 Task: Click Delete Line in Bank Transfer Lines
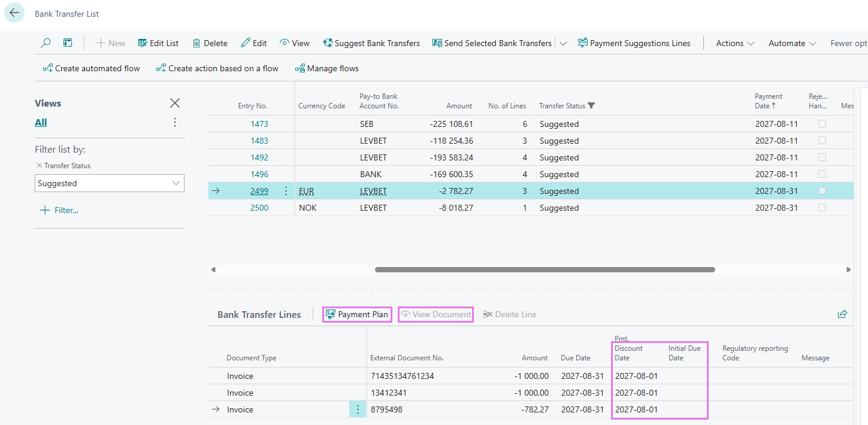[509, 314]
